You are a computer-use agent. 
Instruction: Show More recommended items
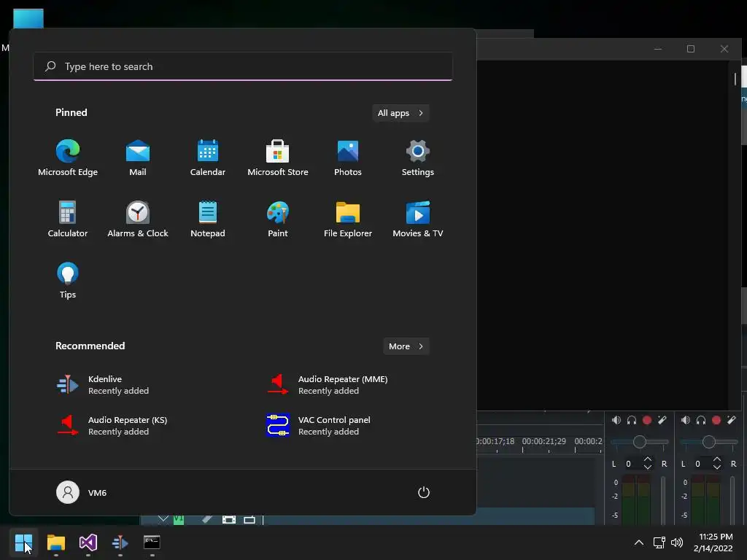(406, 346)
